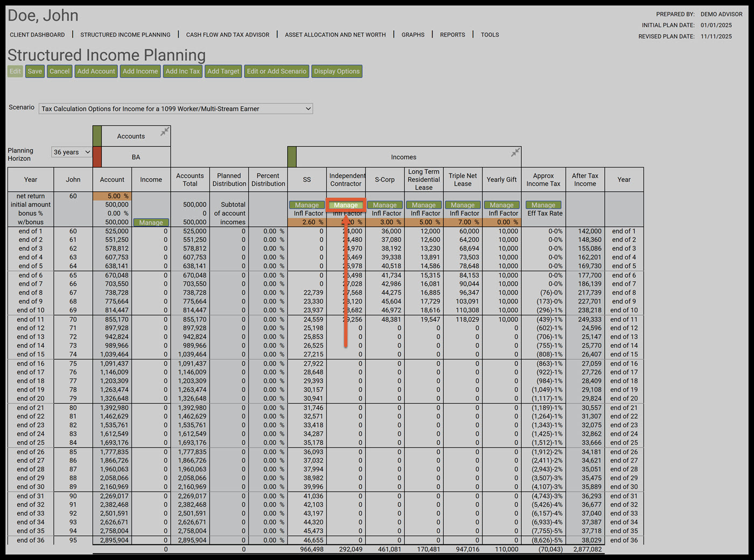This screenshot has height=560, width=754.
Task: Click the Add Account button
Action: (x=96, y=71)
